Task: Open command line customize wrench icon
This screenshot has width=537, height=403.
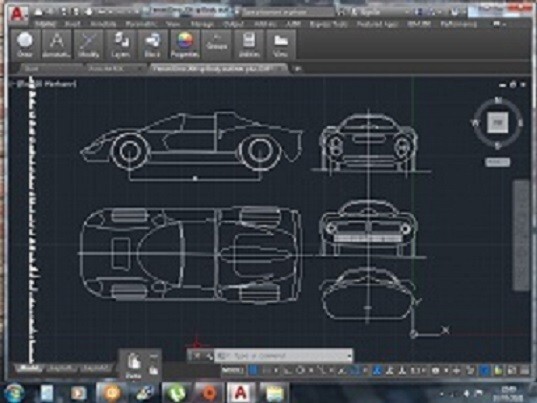Action: [x=209, y=356]
